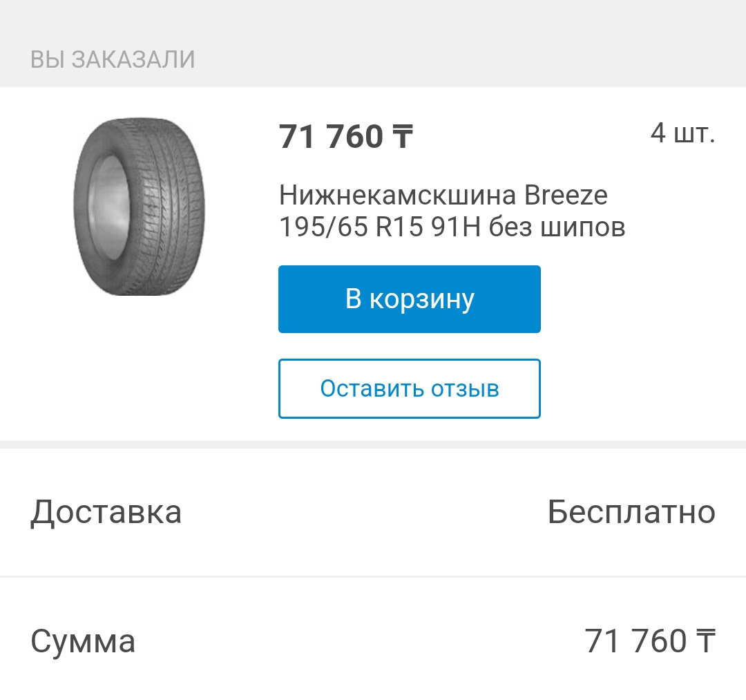
Task: Select the Breeze model word
Action: tap(566, 196)
